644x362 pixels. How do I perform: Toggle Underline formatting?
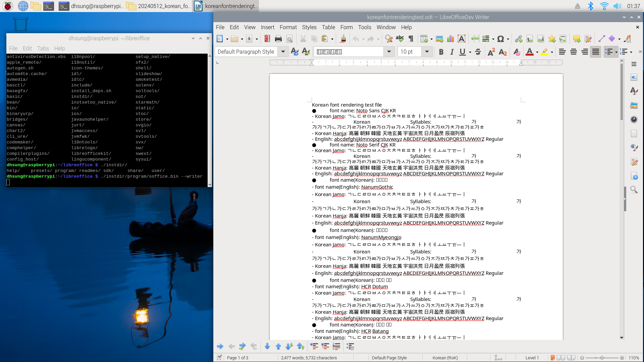tap(463, 52)
